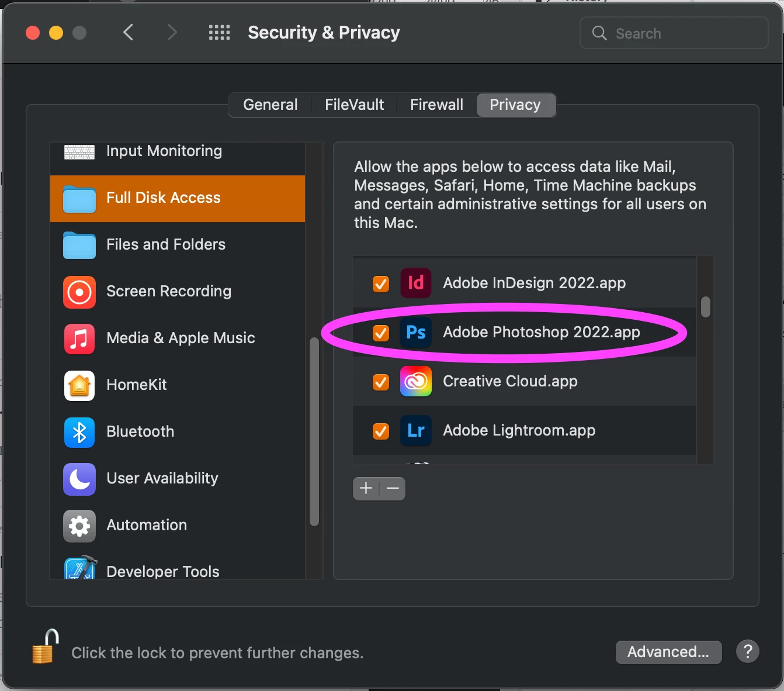Switch to the General tab
The height and width of the screenshot is (691, 784).
point(270,105)
